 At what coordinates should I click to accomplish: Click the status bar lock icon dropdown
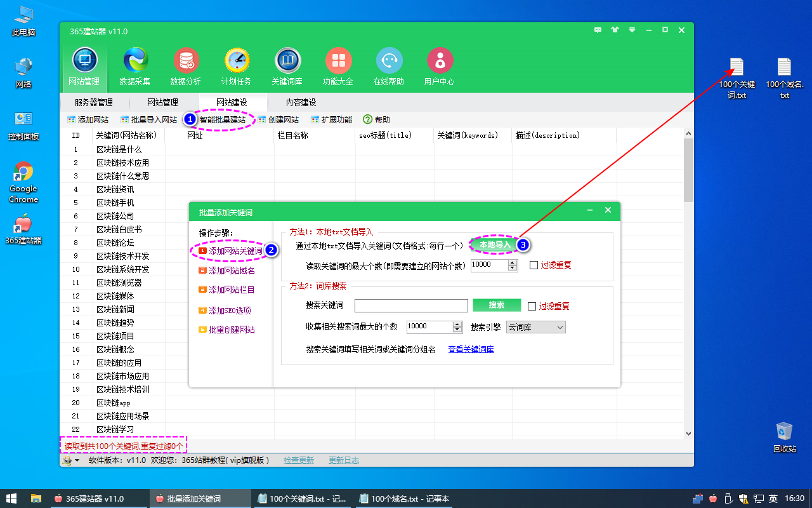click(x=72, y=460)
